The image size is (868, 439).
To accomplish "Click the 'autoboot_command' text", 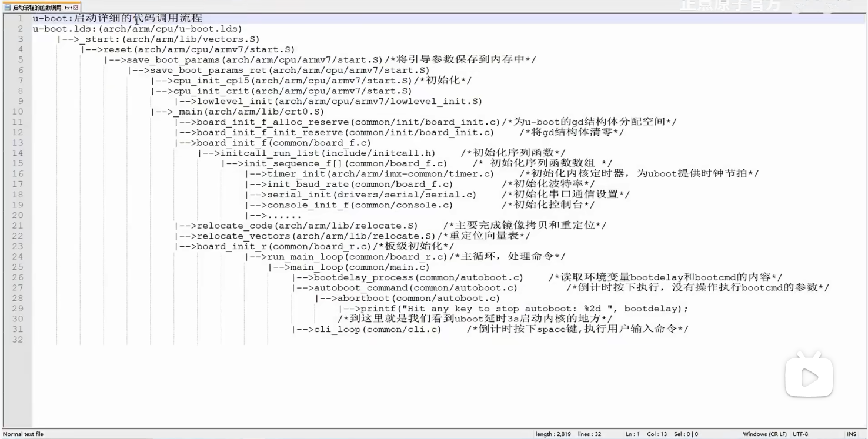I will click(x=360, y=288).
